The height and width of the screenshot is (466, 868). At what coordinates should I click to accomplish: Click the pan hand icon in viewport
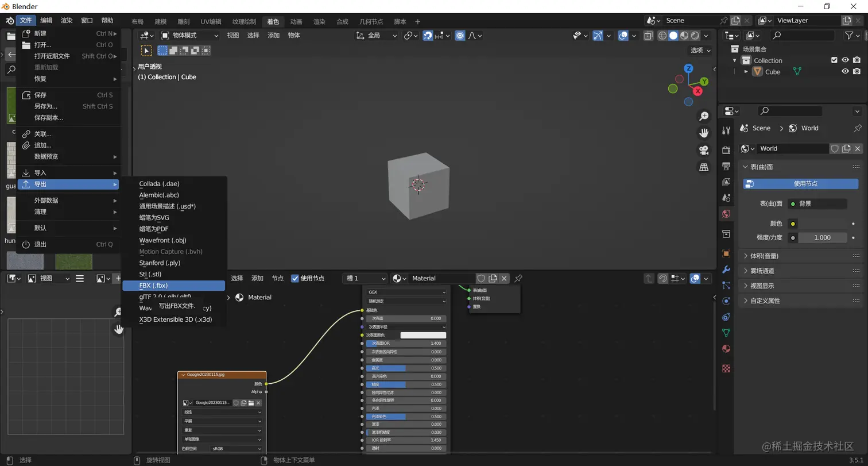click(704, 133)
